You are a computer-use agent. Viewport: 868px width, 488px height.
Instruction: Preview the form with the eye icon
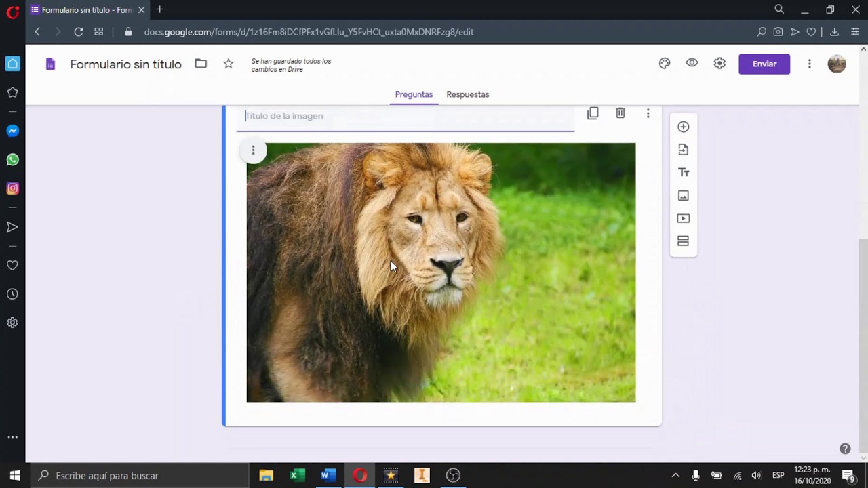pyautogui.click(x=692, y=63)
